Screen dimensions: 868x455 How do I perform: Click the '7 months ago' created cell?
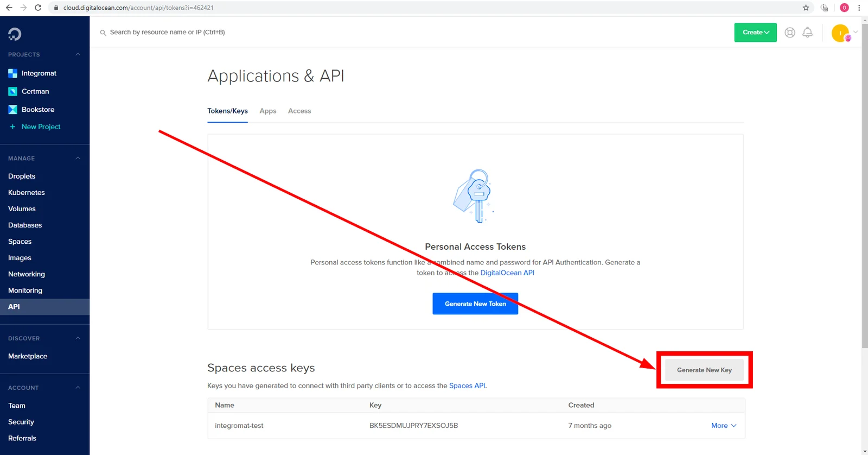590,426
